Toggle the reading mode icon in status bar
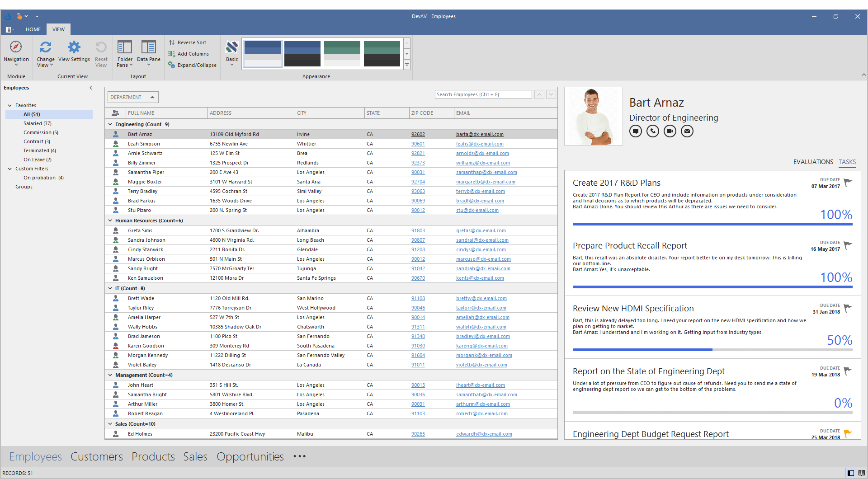 click(861, 473)
